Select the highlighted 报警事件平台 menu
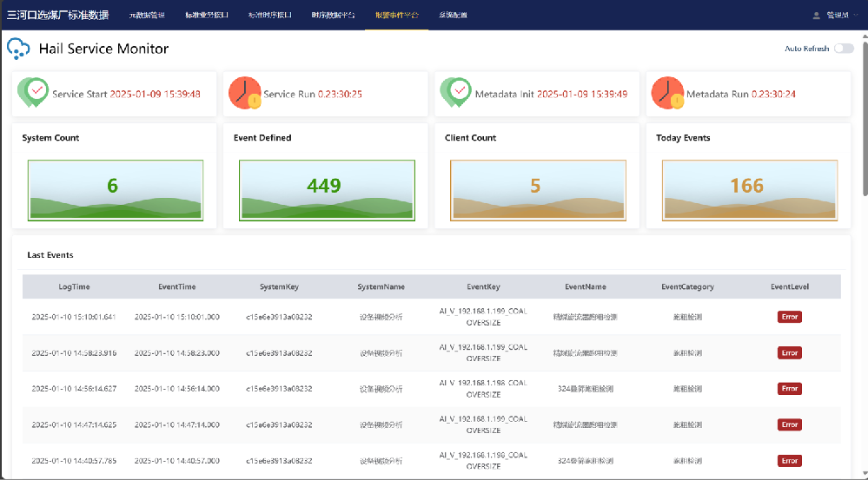The height and width of the screenshot is (480, 868). [x=396, y=15]
